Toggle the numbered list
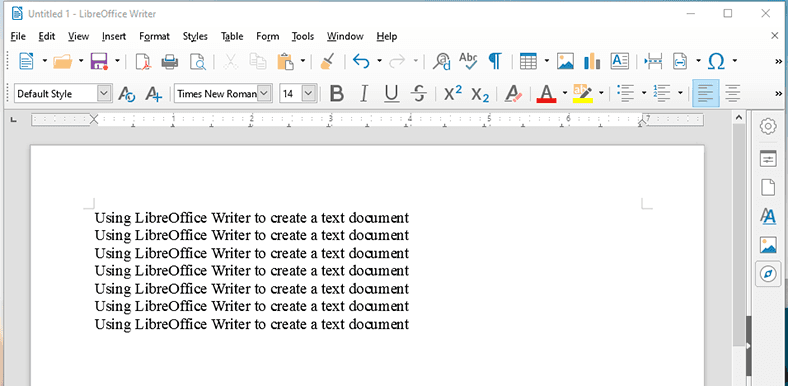The height and width of the screenshot is (386, 788). (662, 93)
